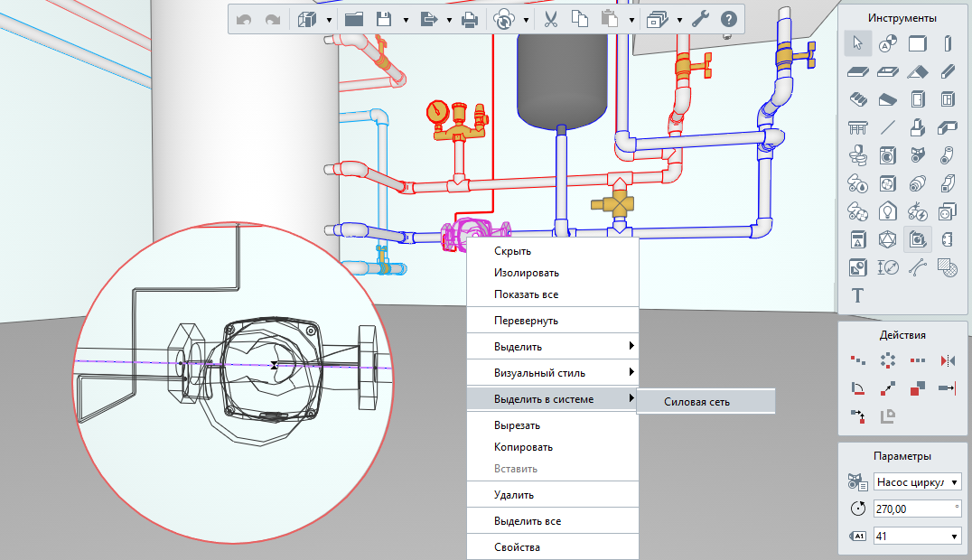Open project with the folder icon
This screenshot has width=972, height=560.
pos(354,20)
